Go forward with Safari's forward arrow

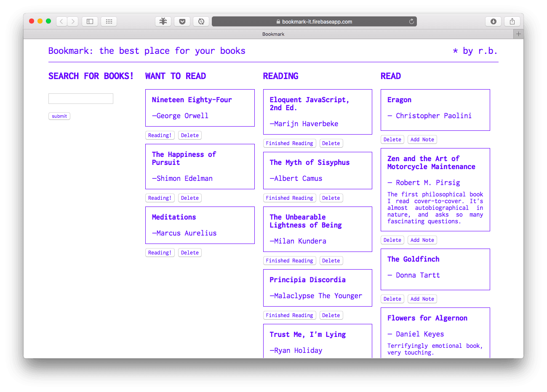pyautogui.click(x=73, y=21)
